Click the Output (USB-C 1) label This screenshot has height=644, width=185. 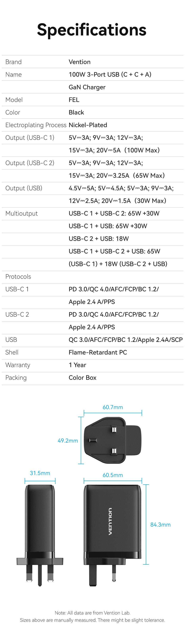tap(30, 138)
